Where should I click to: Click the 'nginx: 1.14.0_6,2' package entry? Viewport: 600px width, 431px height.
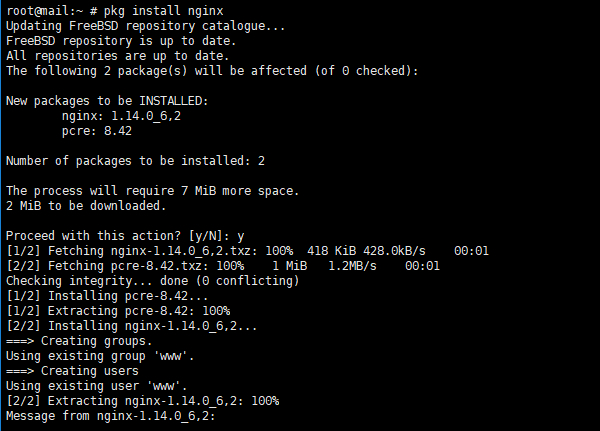pos(121,115)
